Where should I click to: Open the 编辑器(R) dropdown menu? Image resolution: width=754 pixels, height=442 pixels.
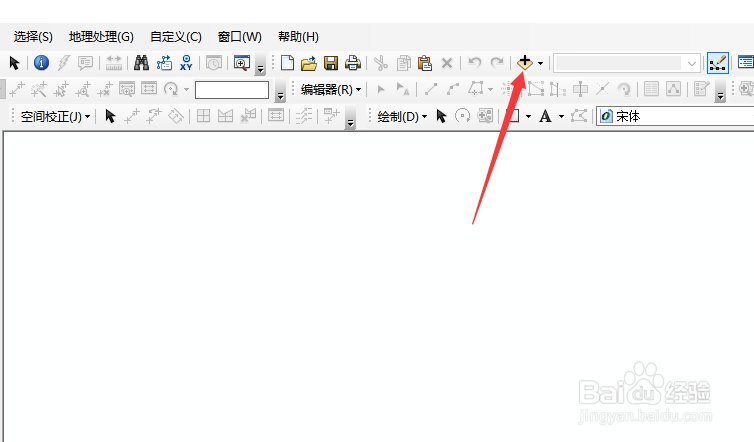[331, 90]
